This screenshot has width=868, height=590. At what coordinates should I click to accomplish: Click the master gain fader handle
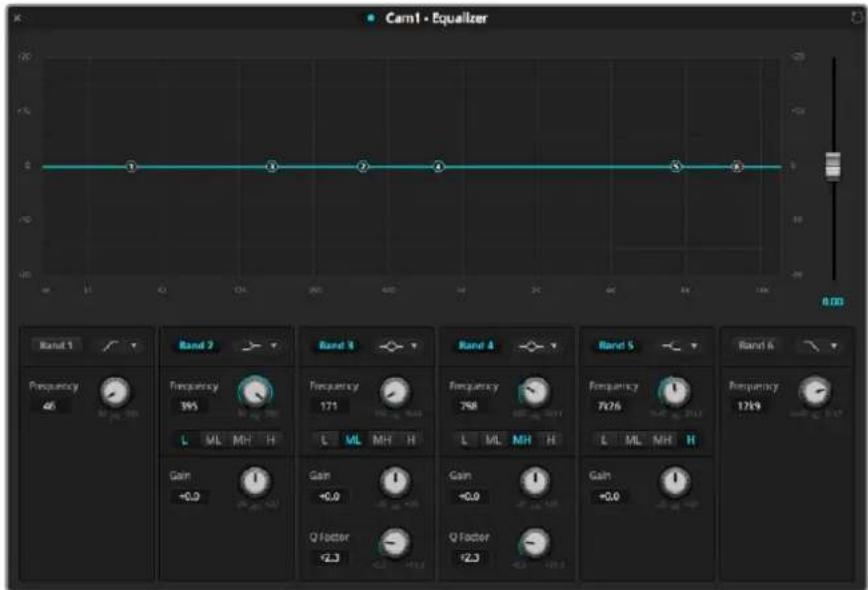[833, 165]
